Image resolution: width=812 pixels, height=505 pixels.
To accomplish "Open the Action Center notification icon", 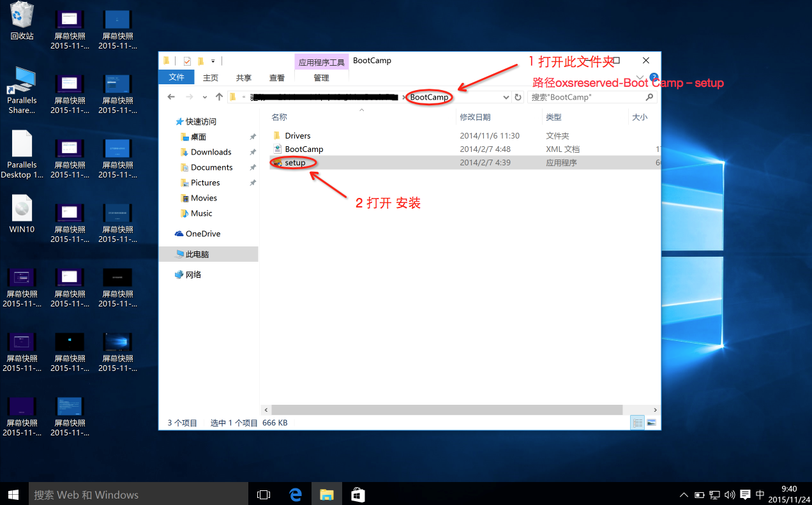I will tap(745, 495).
